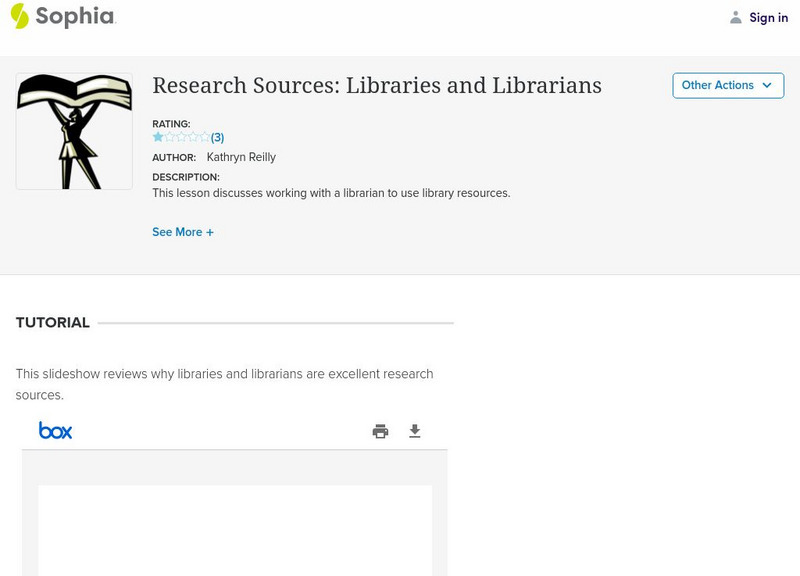
Task: Give the lesson a five-star rating
Action: pyautogui.click(x=204, y=137)
